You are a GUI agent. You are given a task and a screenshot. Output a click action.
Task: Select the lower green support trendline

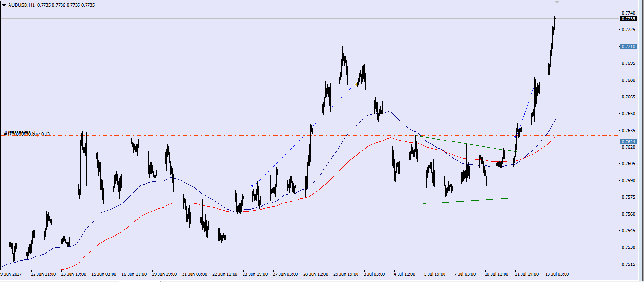pos(467,201)
